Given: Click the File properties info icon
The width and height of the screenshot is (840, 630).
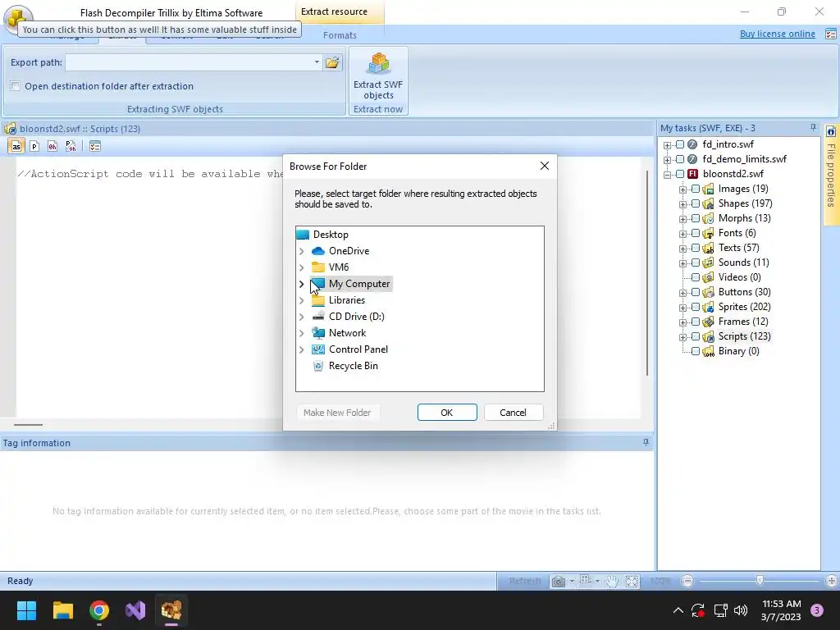Looking at the screenshot, I should click(831, 132).
